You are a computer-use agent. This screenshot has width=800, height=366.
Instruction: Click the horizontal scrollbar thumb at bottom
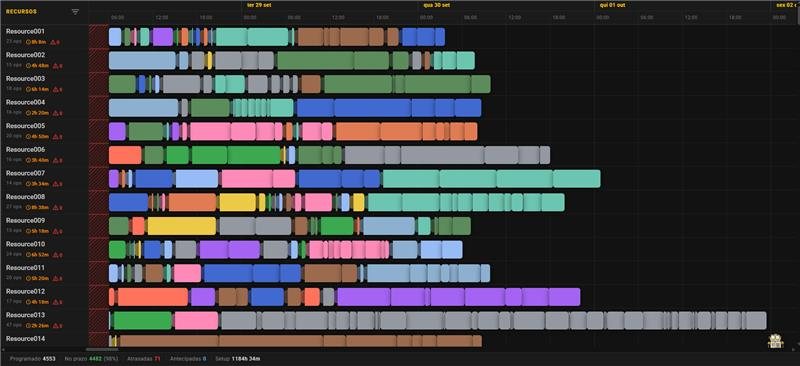tap(102, 350)
